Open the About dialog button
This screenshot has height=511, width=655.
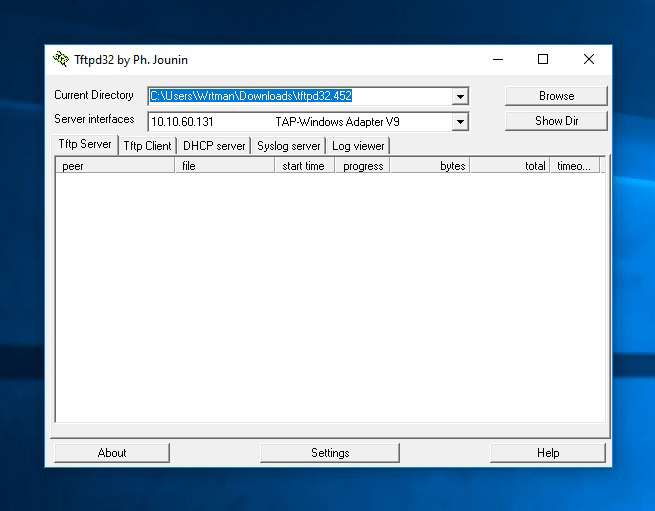(112, 453)
